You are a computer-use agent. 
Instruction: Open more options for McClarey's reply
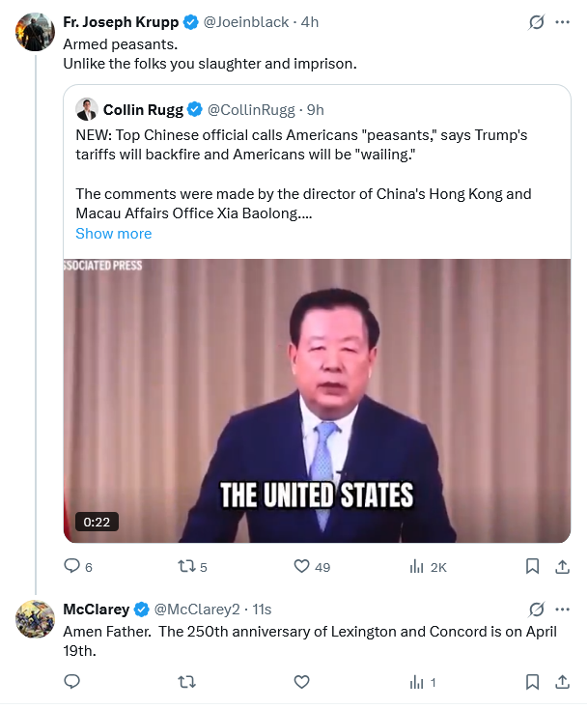click(562, 610)
